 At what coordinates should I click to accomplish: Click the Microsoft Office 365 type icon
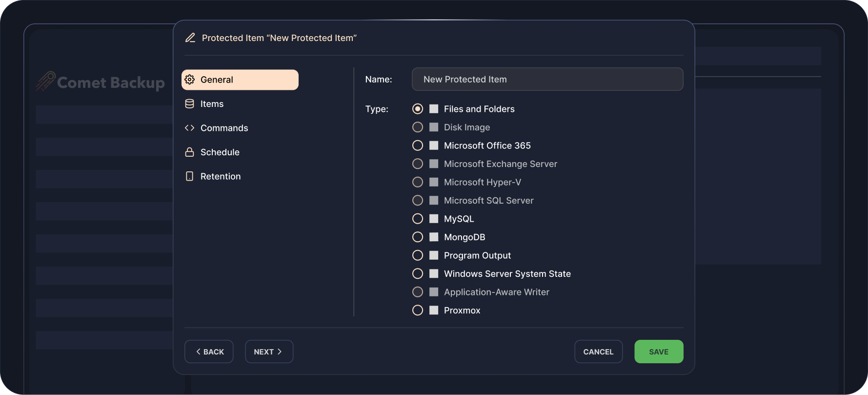tap(434, 146)
